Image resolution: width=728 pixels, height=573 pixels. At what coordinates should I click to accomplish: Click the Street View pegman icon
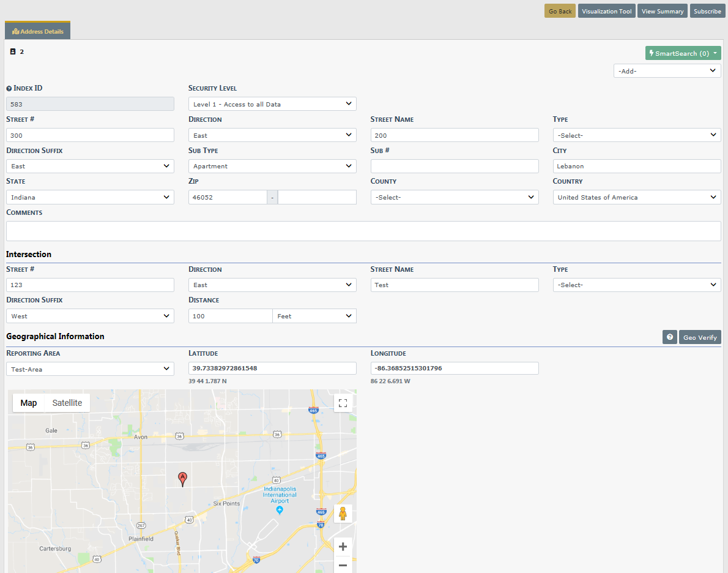[343, 514]
